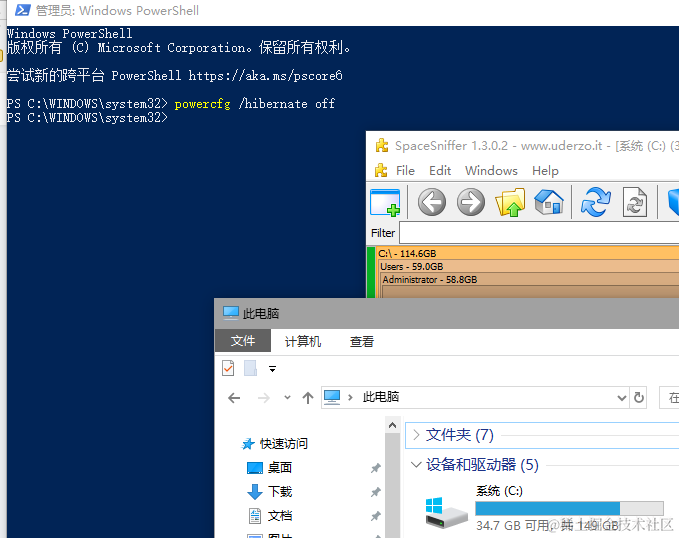
Task: Click the rescan document icon in SpaceSniffer
Action: click(x=635, y=203)
